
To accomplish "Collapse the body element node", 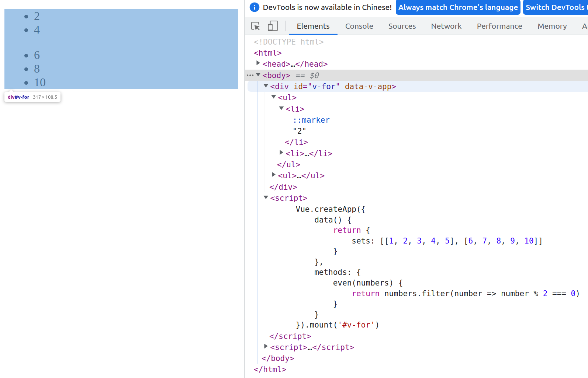I will coord(258,75).
